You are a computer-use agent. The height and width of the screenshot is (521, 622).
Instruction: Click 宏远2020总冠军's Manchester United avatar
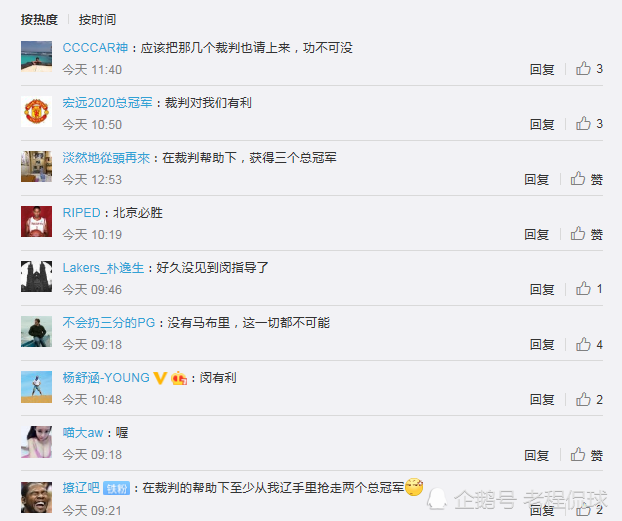pyautogui.click(x=36, y=112)
